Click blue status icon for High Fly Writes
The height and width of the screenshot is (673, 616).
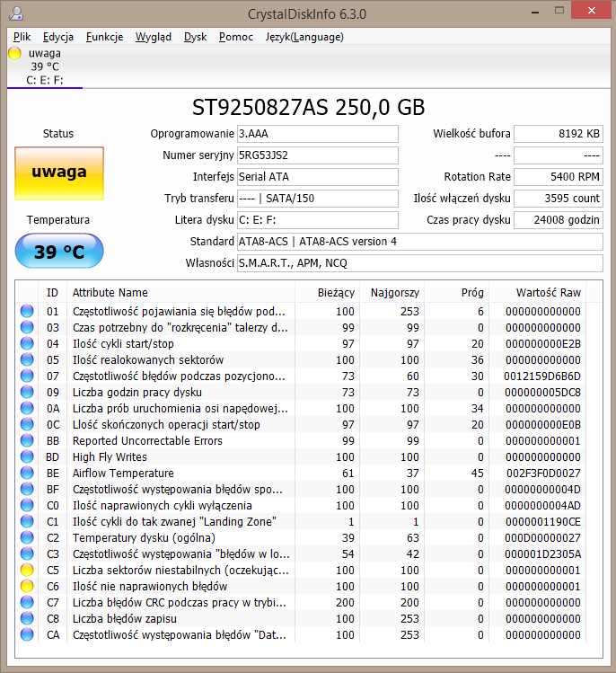pos(28,457)
